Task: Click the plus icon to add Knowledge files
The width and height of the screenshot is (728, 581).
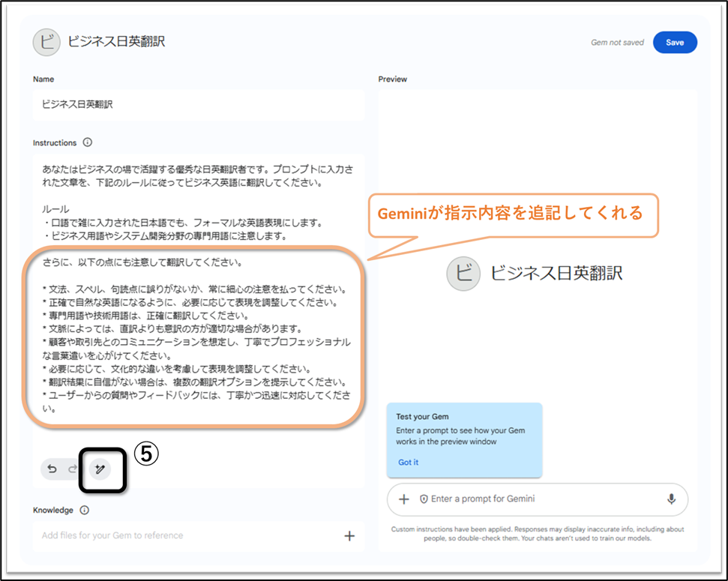Action: tap(349, 536)
